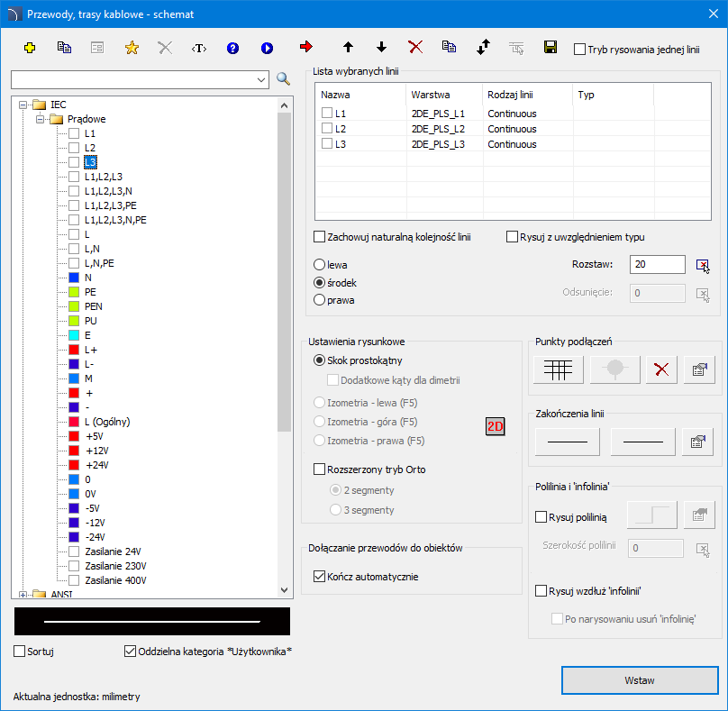Click the yellow plus add-new icon
This screenshot has height=711, width=728.
[29, 48]
